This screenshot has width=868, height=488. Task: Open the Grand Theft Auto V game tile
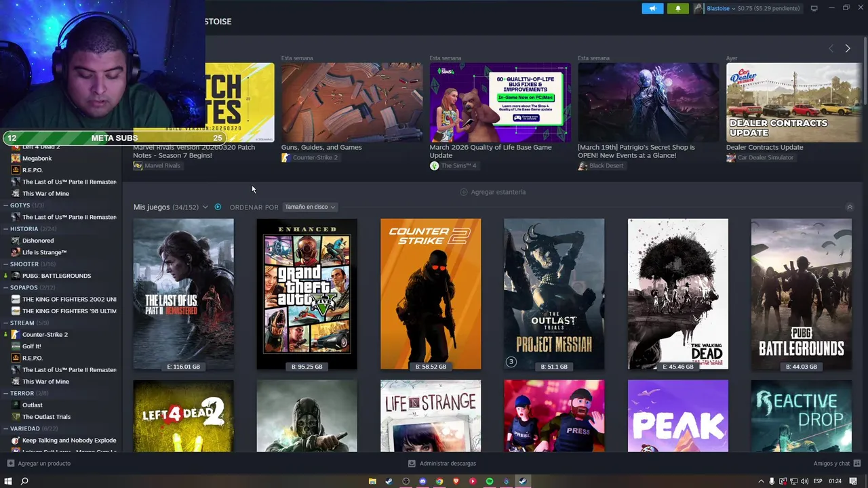[307, 294]
